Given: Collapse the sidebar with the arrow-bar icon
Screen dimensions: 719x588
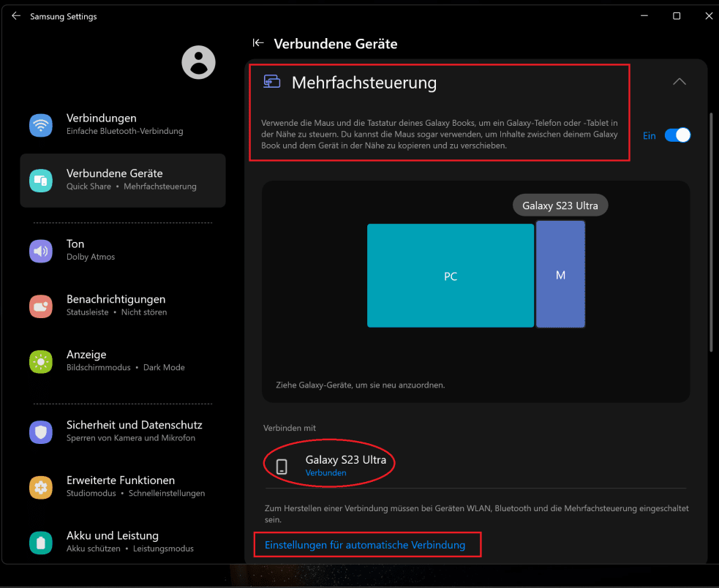Looking at the screenshot, I should pyautogui.click(x=257, y=44).
